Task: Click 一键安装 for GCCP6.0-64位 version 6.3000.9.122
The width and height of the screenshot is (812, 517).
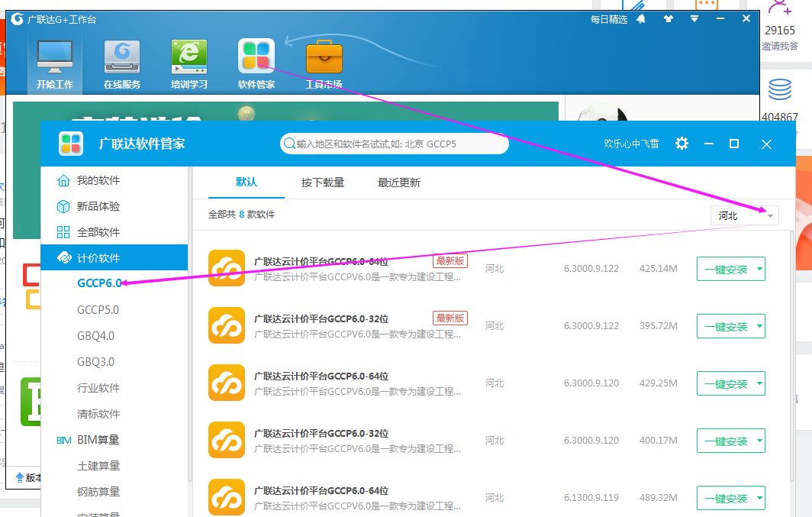Action: pos(726,270)
